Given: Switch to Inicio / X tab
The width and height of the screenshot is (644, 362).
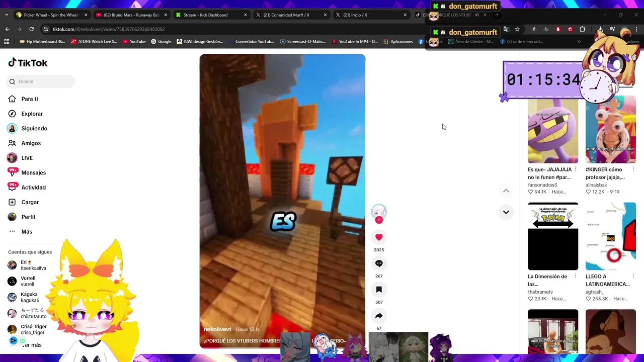Looking at the screenshot, I should coord(371,15).
